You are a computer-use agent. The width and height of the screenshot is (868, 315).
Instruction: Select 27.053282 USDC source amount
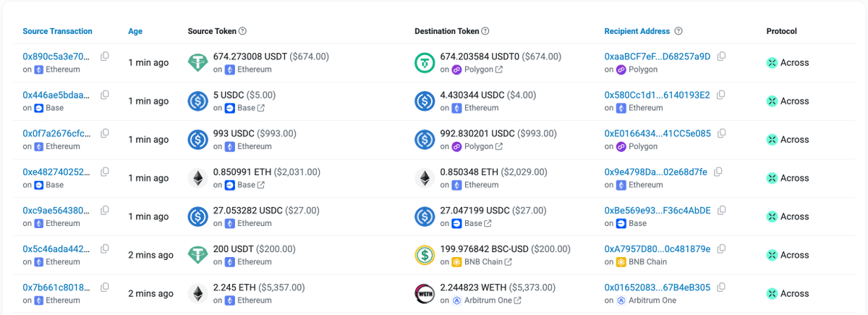[249, 210]
